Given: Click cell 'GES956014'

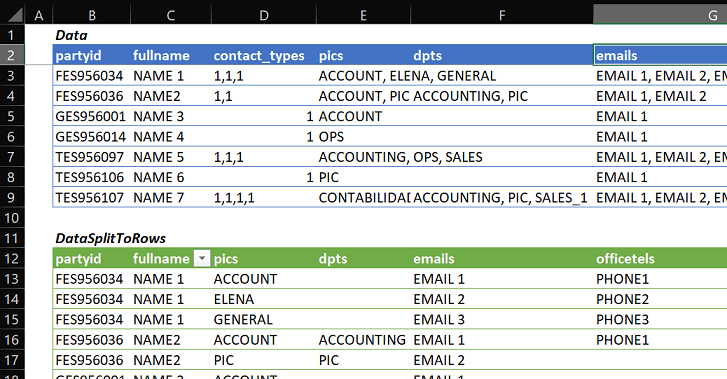Looking at the screenshot, I should click(92, 137).
